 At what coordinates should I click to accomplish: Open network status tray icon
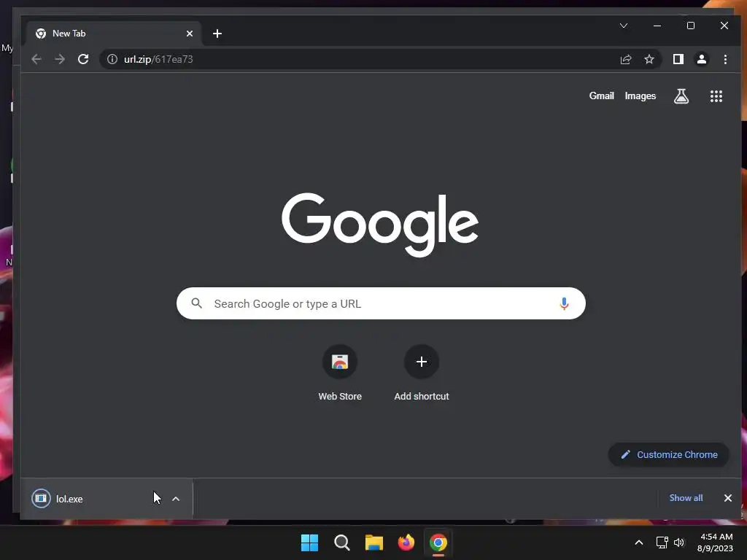click(x=662, y=542)
